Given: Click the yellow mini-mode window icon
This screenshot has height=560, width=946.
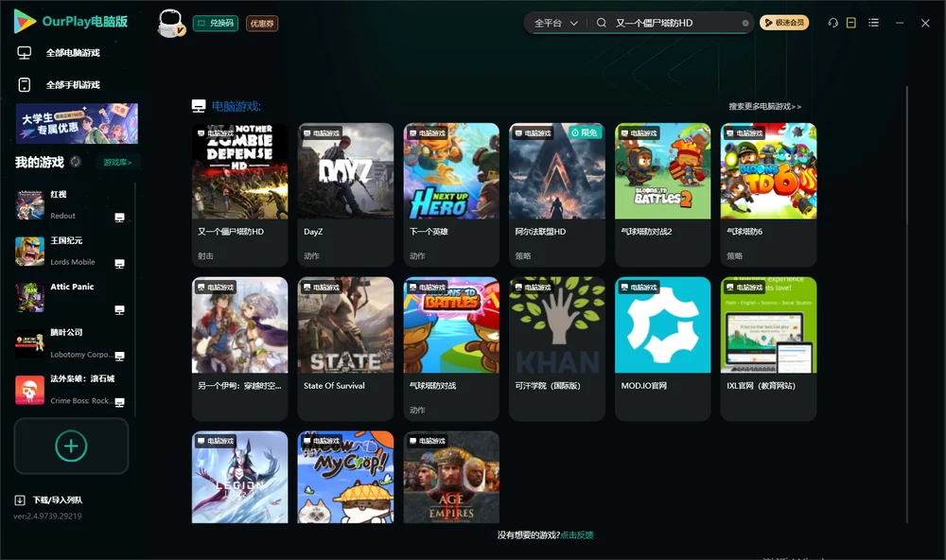Looking at the screenshot, I should click(x=851, y=23).
